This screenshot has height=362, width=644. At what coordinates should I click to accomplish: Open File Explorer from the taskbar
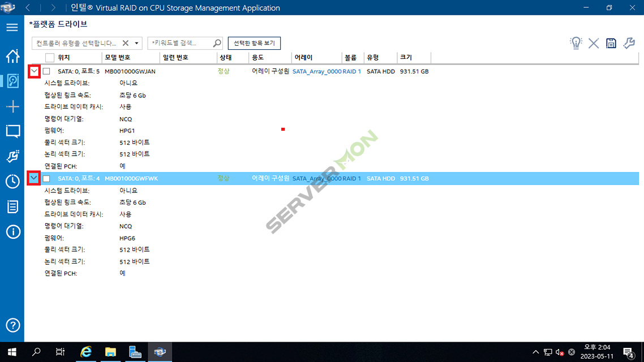click(110, 352)
